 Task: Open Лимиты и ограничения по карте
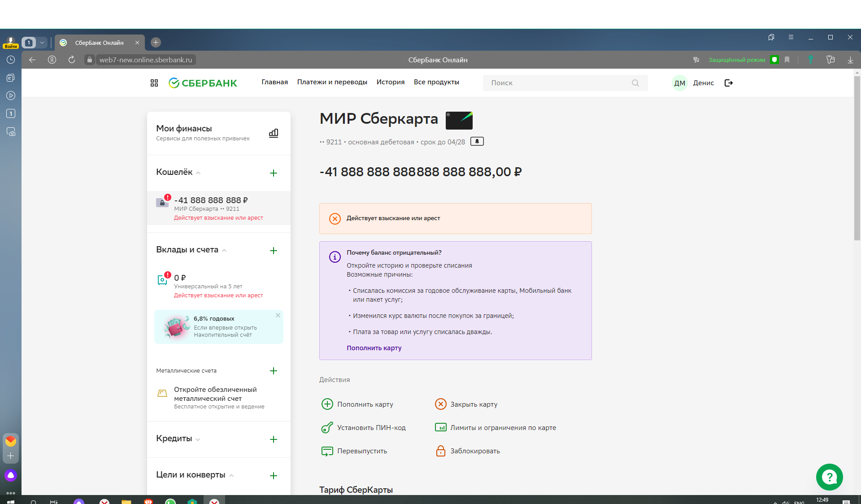point(496,428)
